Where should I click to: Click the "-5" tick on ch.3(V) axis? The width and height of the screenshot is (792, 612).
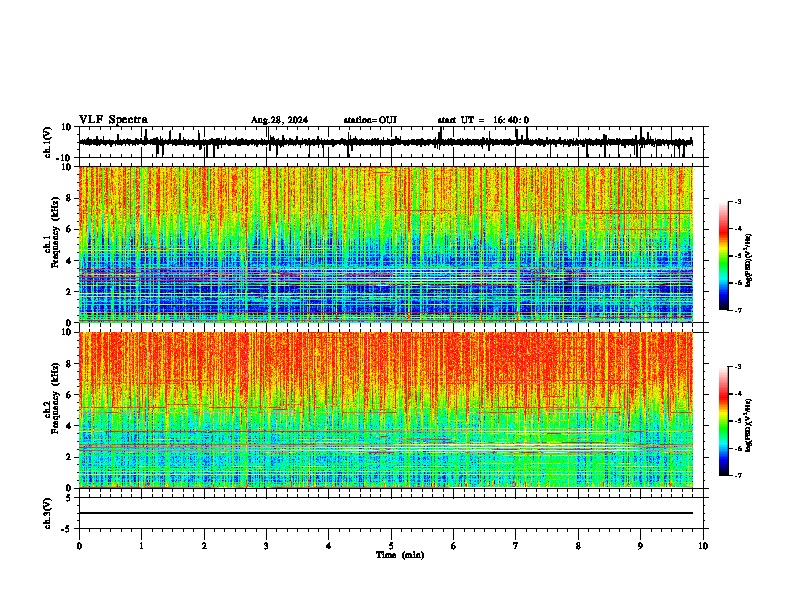[x=68, y=529]
